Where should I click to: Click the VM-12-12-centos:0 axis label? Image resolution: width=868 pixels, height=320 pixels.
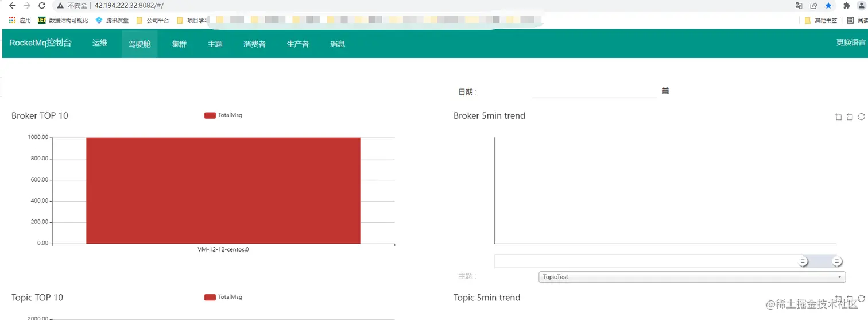click(223, 249)
